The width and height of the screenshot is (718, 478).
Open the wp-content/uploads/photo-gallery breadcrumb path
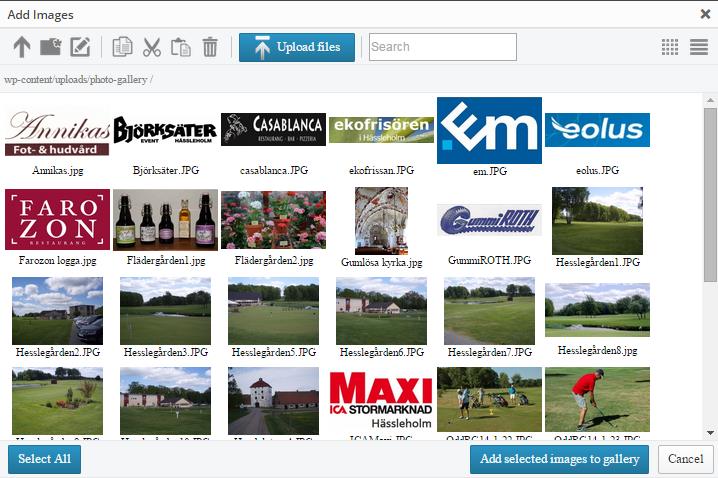point(76,80)
